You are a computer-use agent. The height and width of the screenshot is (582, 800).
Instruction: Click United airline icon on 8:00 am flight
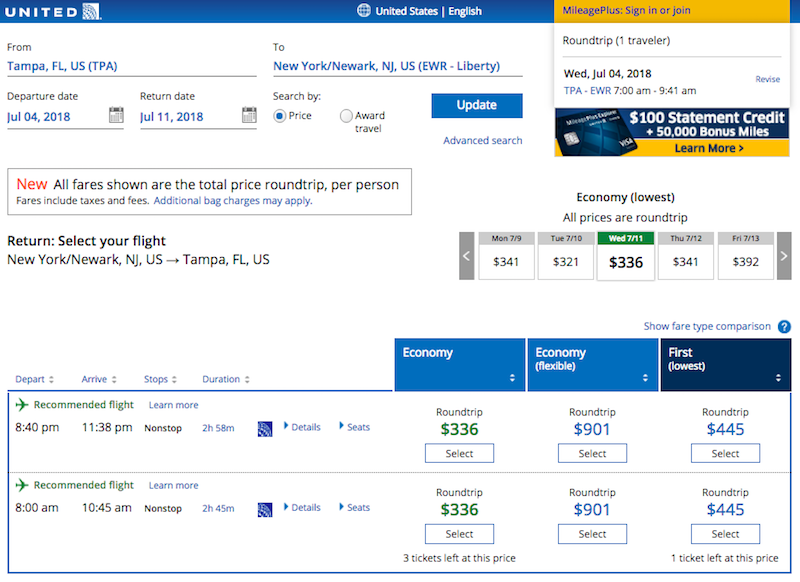click(265, 509)
